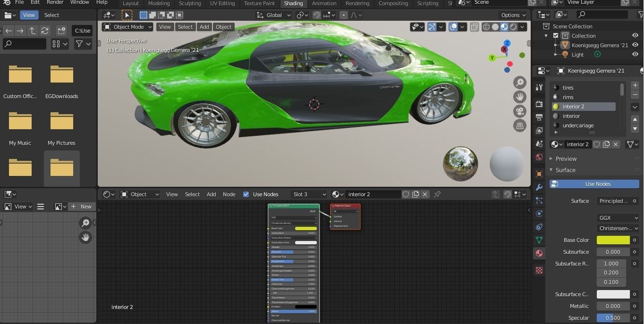Select Solid viewport shading
The width and height of the screenshot is (644, 324).
[x=495, y=27]
